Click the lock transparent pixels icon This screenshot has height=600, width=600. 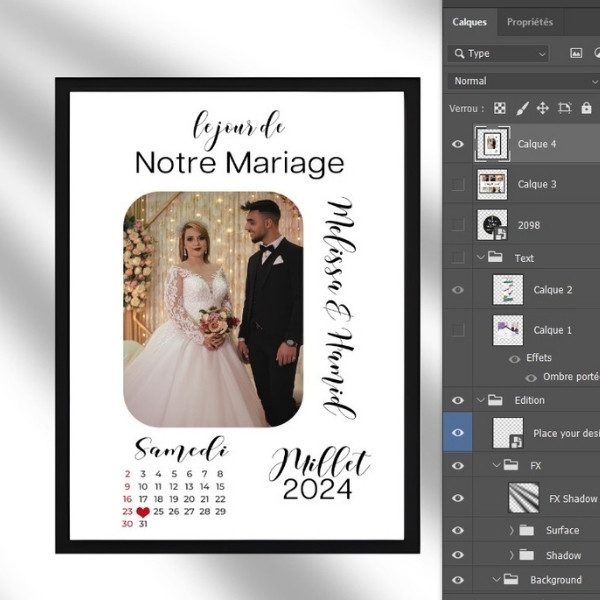pos(500,108)
